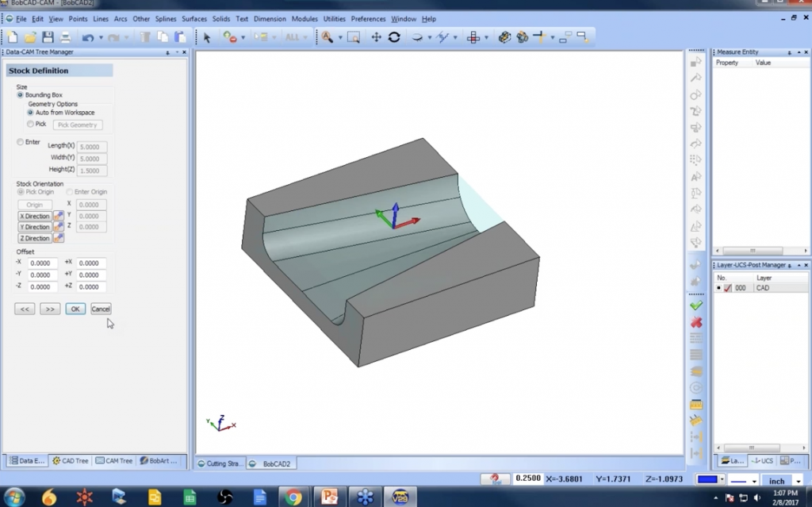Open the Solids menu
The height and width of the screenshot is (507, 812).
tap(221, 19)
